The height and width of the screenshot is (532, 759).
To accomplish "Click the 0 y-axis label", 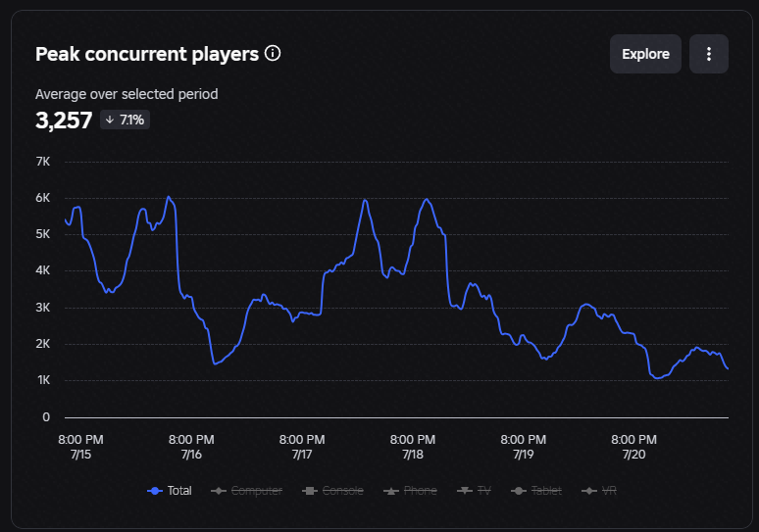I will tap(46, 417).
